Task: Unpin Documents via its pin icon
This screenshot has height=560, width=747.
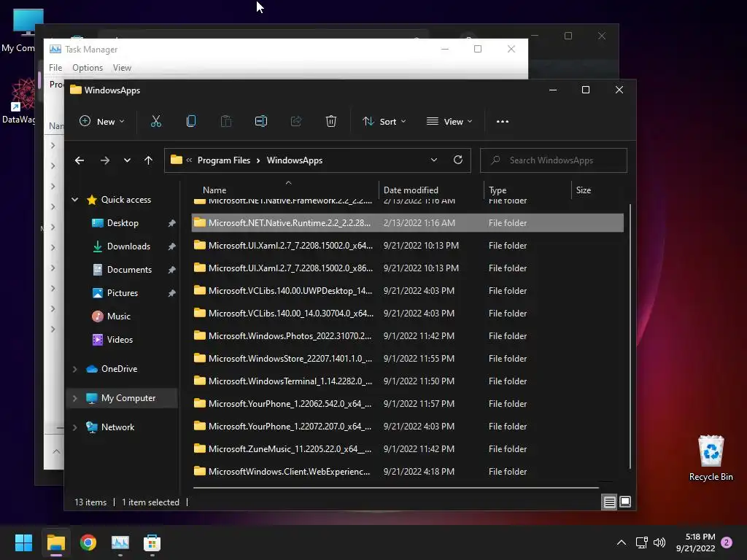Action: (x=171, y=270)
